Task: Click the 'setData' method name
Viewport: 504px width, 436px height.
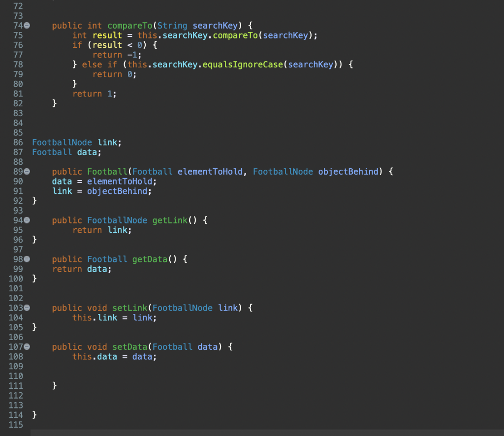Action: pos(130,347)
